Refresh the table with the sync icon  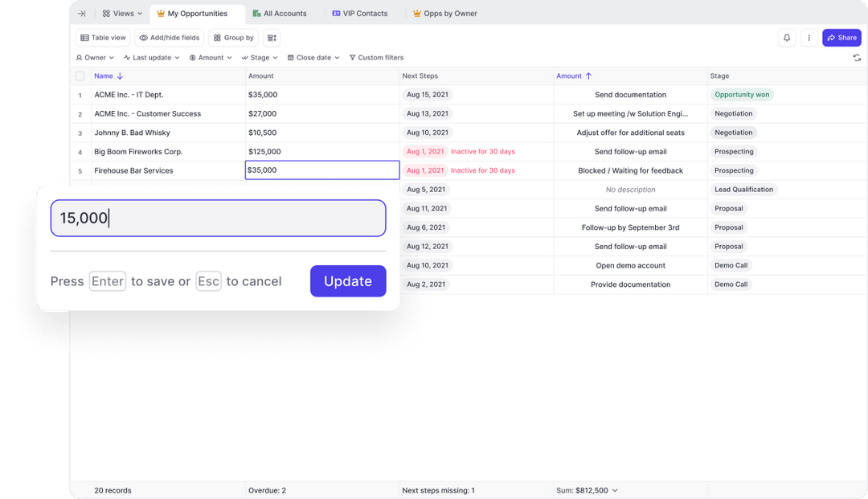[x=855, y=57]
